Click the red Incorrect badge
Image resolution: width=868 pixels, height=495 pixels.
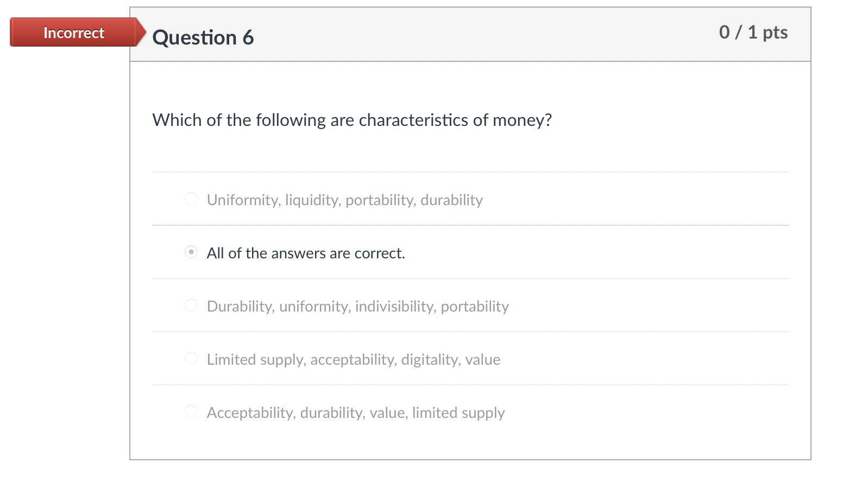click(73, 33)
